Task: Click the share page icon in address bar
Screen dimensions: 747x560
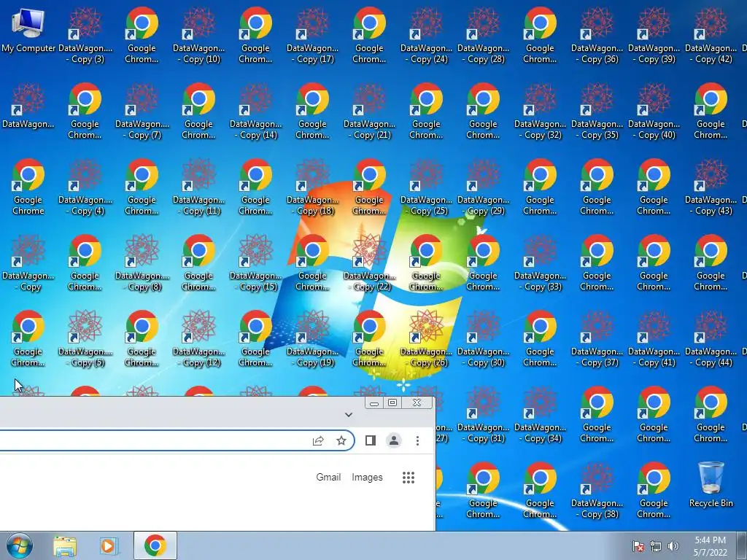Action: 318,440
